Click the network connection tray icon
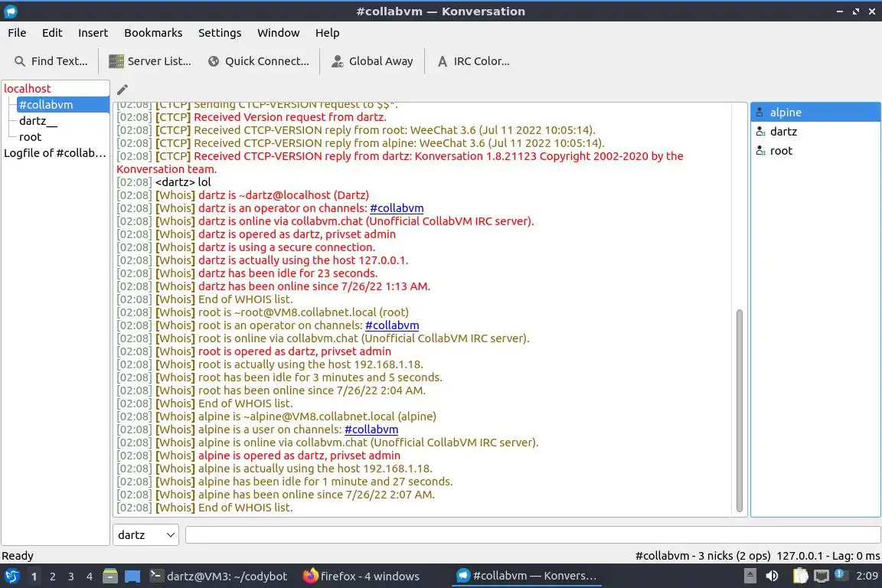Screen dimensions: 882x588 pos(822,577)
